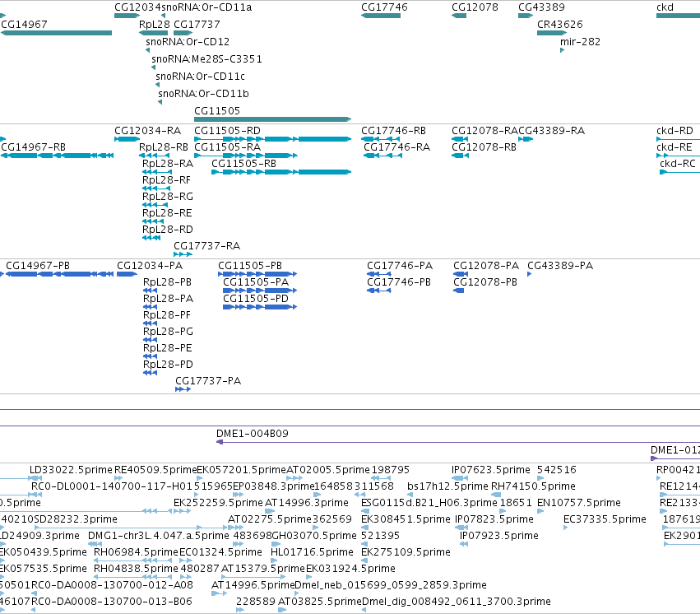Viewport: 700px width, 614px height.
Task: Select the CG12034 gene label
Action: (137, 7)
